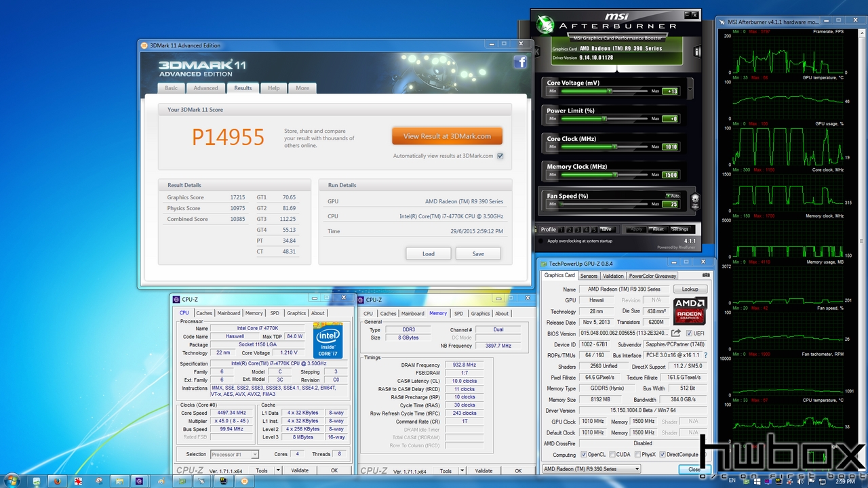Open the Caches tab in the left CPU-Z window
The width and height of the screenshot is (868, 488).
204,313
